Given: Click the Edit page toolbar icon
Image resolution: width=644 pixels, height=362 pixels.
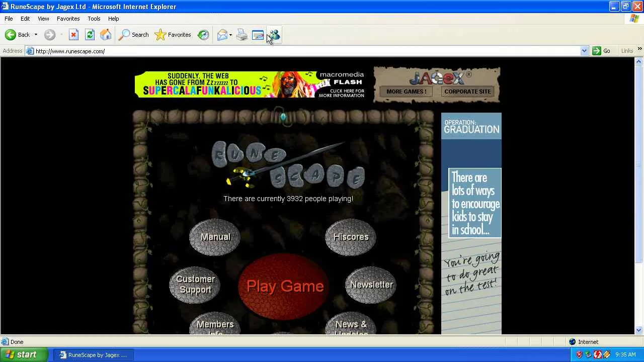Looking at the screenshot, I should 258,35.
